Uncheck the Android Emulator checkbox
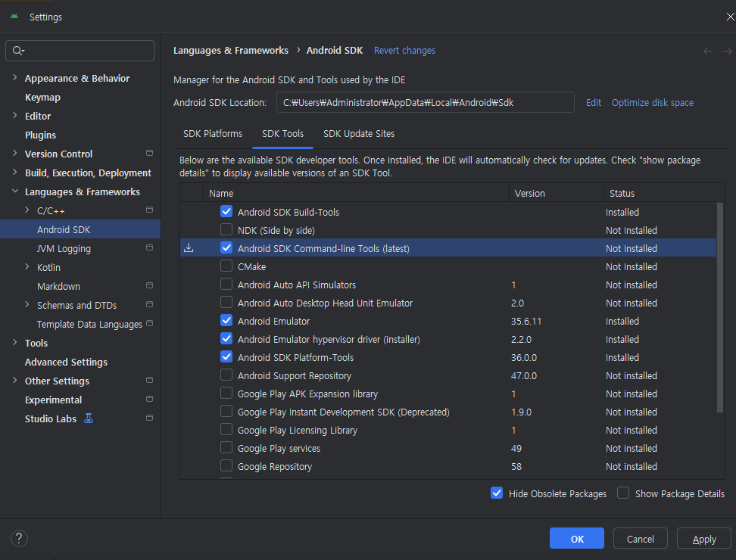Viewport: 736px width, 560px height. (x=226, y=320)
